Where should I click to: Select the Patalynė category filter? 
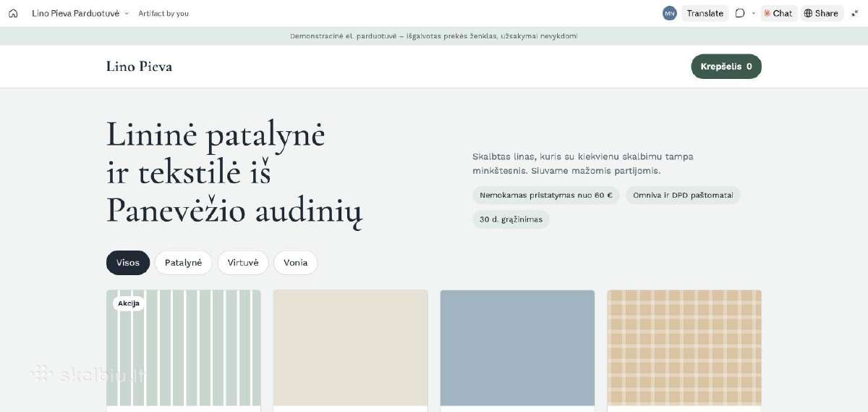pyautogui.click(x=183, y=263)
